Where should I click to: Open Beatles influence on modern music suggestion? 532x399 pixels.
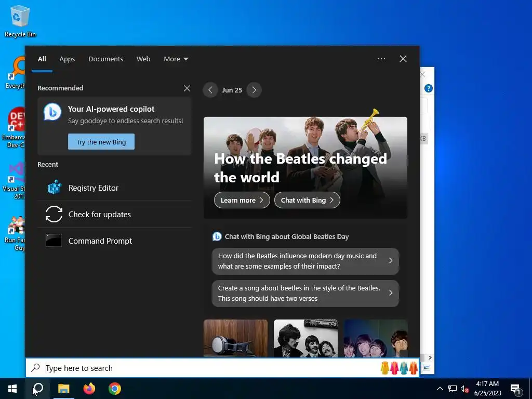305,261
